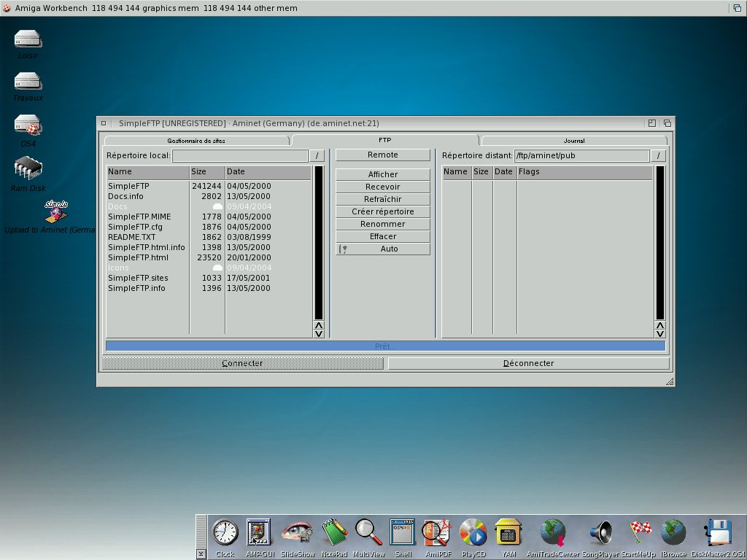Click parent button beside Répertoire distant
The image size is (747, 560).
pyautogui.click(x=658, y=156)
